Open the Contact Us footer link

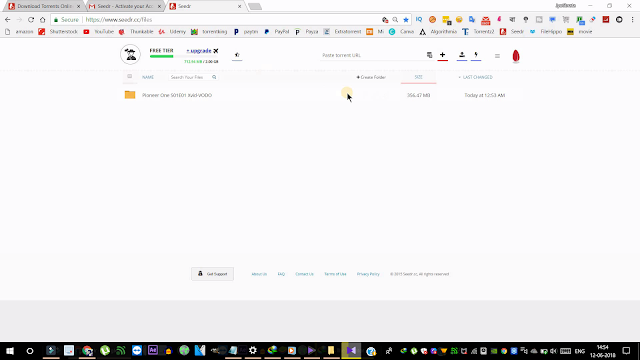[x=304, y=274]
